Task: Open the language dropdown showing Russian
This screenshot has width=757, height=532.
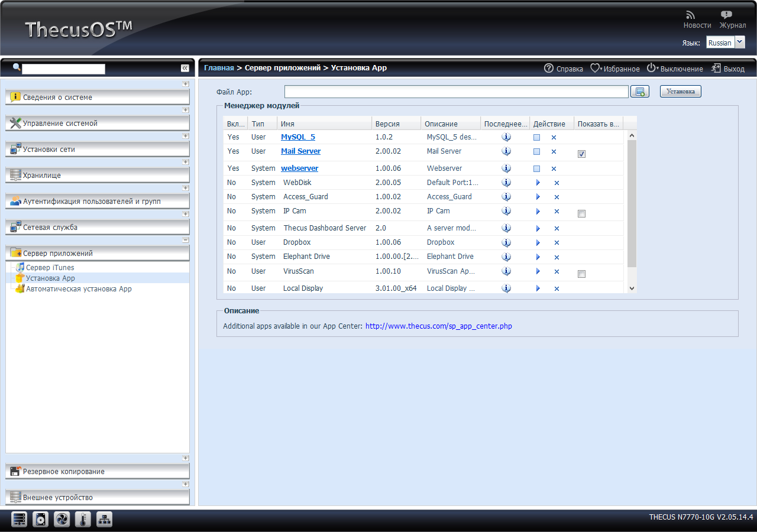Action: point(725,43)
